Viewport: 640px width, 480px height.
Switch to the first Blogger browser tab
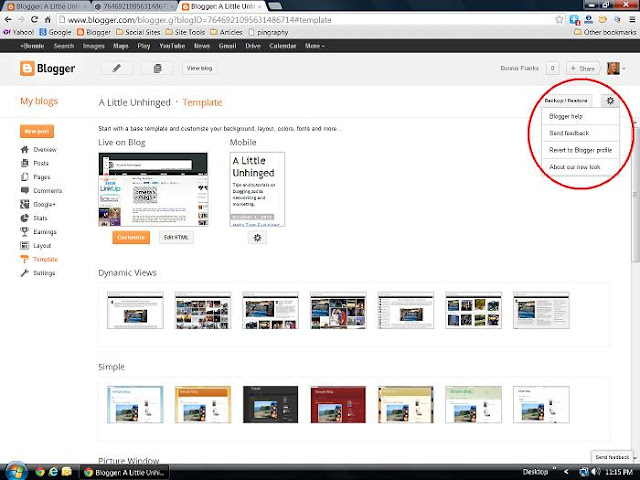click(46, 7)
